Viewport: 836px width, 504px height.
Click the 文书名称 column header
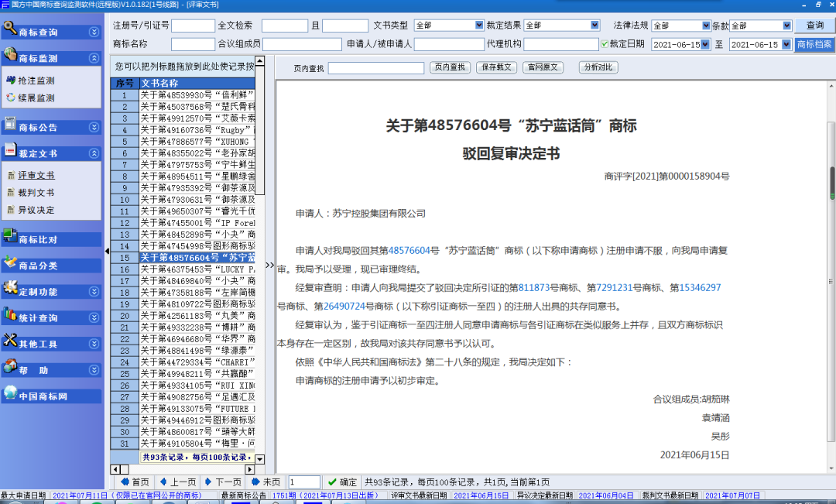point(197,83)
